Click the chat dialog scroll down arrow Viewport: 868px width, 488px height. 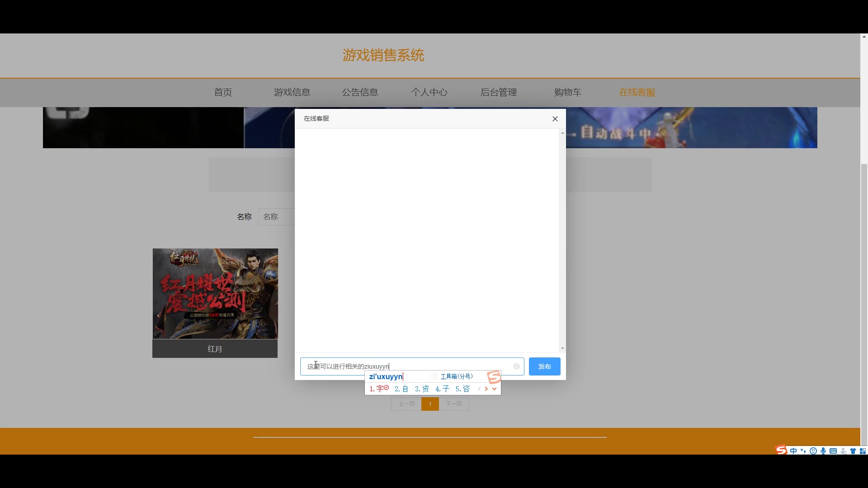(562, 348)
